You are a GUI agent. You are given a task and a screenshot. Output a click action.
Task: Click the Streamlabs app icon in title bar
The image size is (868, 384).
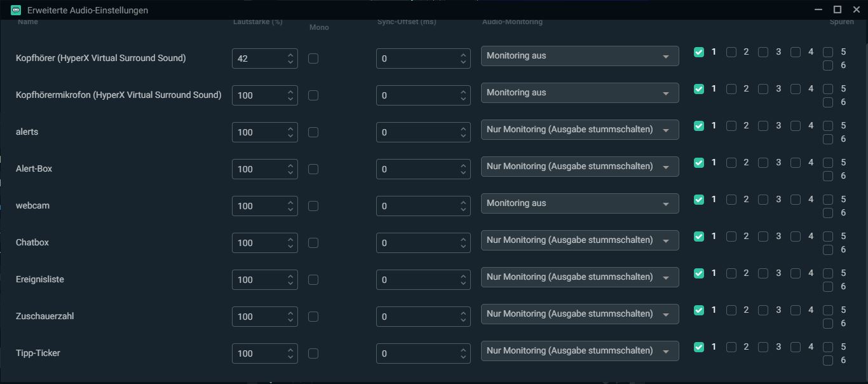pyautogui.click(x=16, y=10)
